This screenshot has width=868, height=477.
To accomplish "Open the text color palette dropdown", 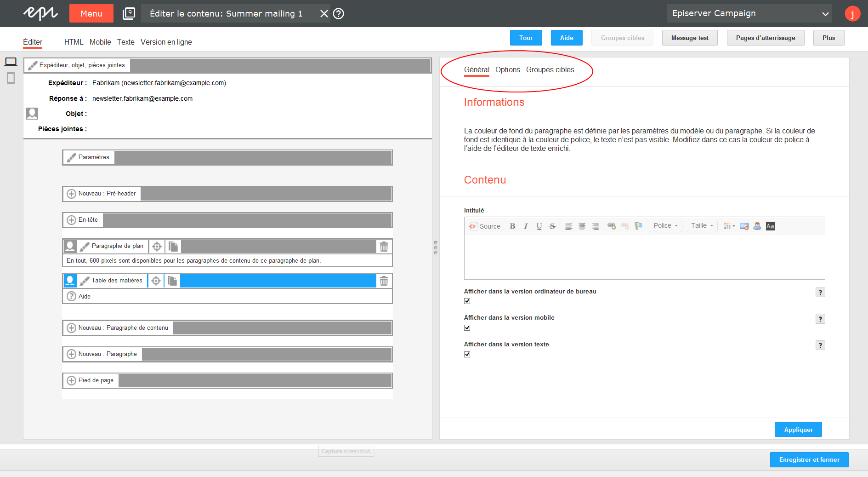I will click(x=729, y=226).
